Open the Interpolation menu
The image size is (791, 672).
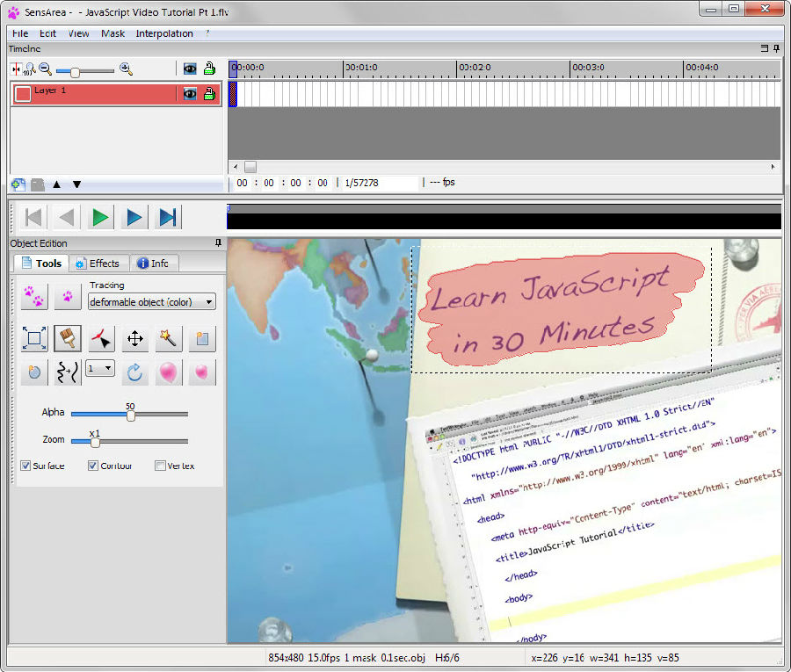pos(164,33)
